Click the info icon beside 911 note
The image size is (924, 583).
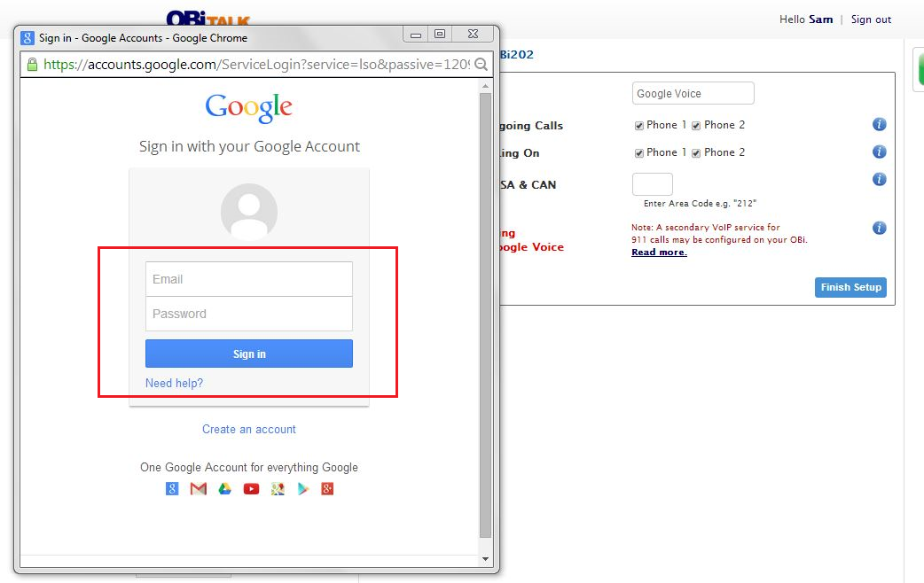click(x=879, y=228)
